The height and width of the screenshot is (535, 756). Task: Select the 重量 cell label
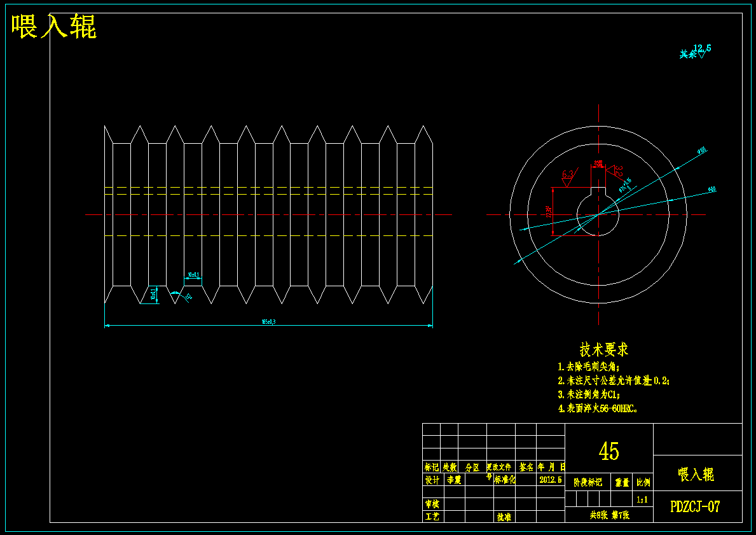622,482
